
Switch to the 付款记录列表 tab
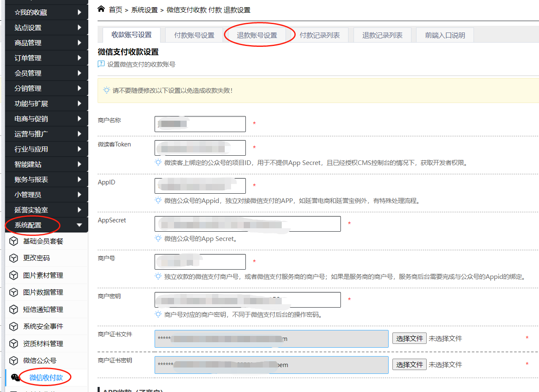(320, 35)
